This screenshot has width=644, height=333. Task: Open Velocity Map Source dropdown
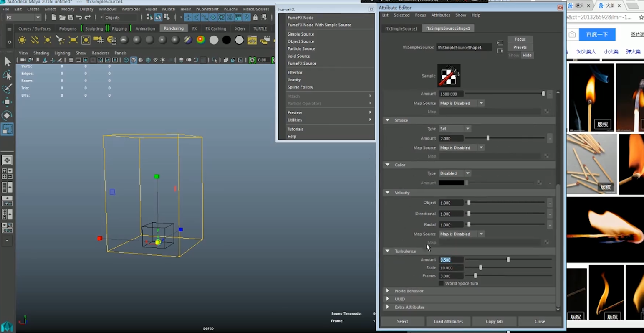pyautogui.click(x=461, y=234)
